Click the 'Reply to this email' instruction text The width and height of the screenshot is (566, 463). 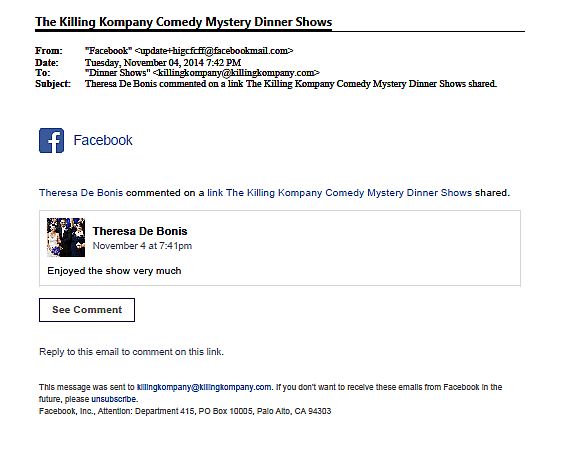tap(131, 352)
